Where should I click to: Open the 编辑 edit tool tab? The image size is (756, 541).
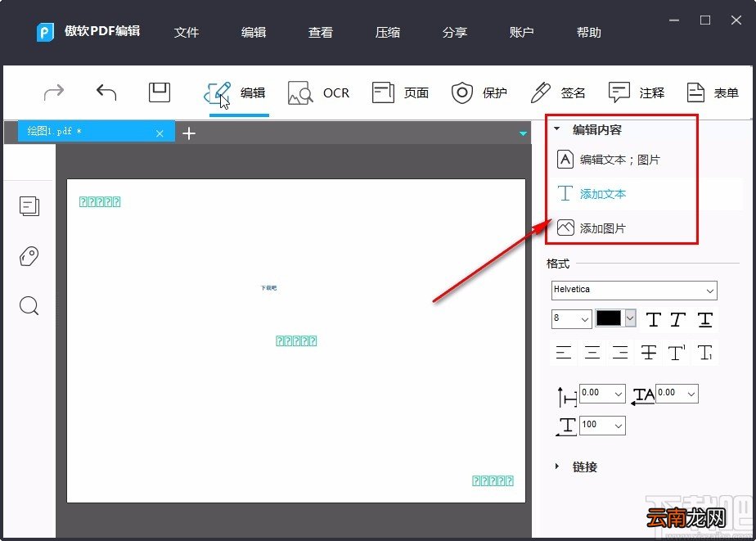236,92
